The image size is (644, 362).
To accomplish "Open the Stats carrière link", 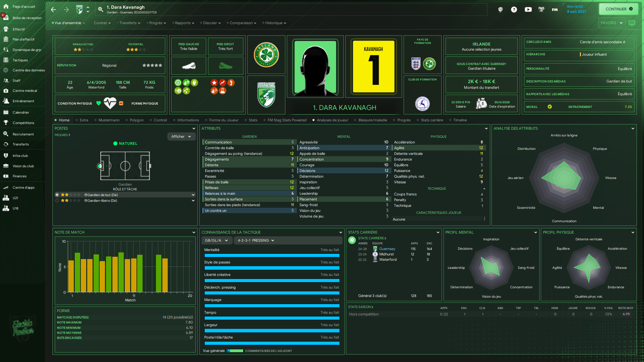I will coord(372,238).
